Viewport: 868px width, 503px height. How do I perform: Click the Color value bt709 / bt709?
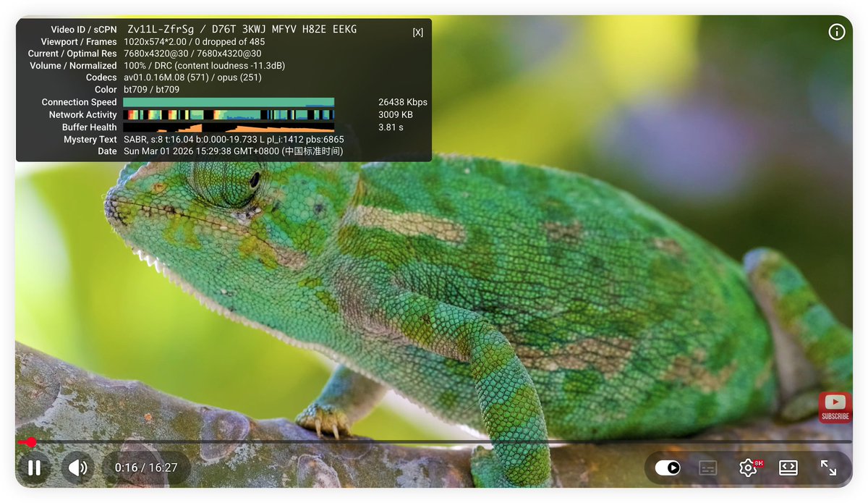[151, 90]
